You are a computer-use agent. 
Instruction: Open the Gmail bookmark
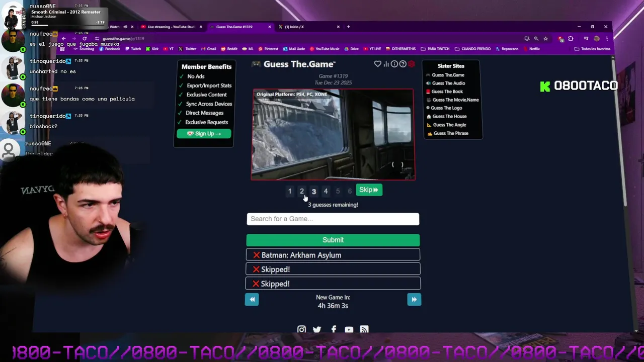209,49
